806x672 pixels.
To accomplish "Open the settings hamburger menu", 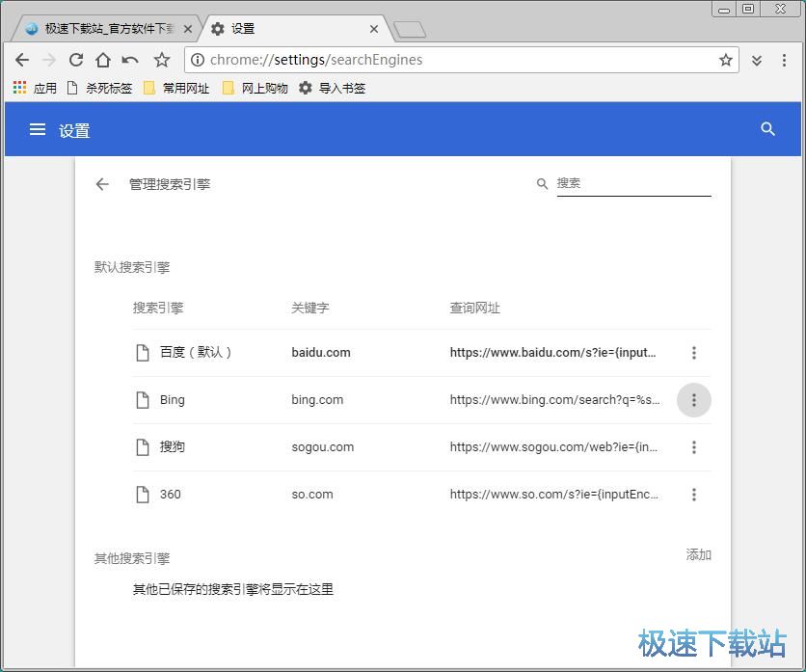I will (38, 129).
